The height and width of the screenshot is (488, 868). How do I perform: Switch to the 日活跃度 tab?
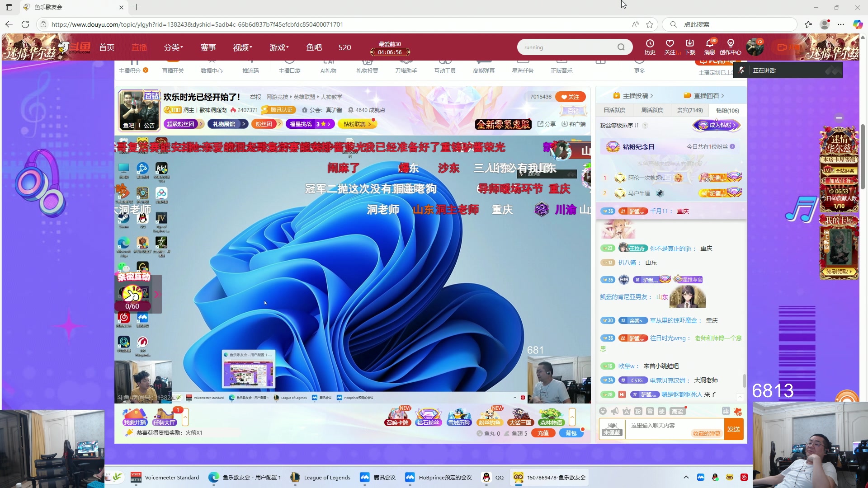pos(614,110)
